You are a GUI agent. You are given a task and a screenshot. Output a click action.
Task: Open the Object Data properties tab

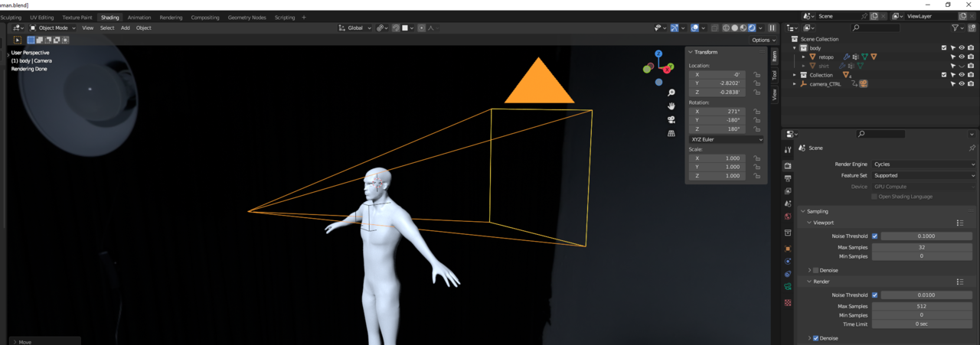click(788, 287)
